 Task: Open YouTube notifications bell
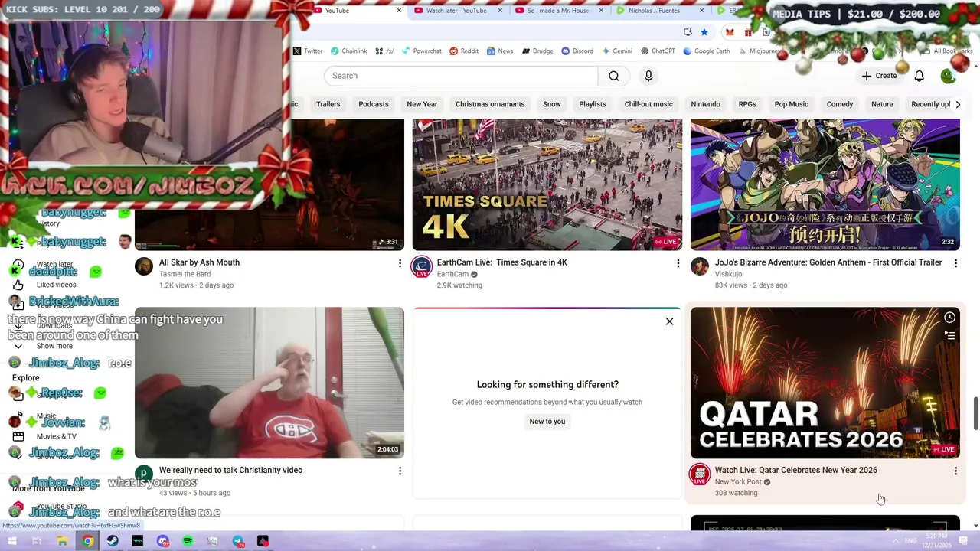click(x=919, y=76)
